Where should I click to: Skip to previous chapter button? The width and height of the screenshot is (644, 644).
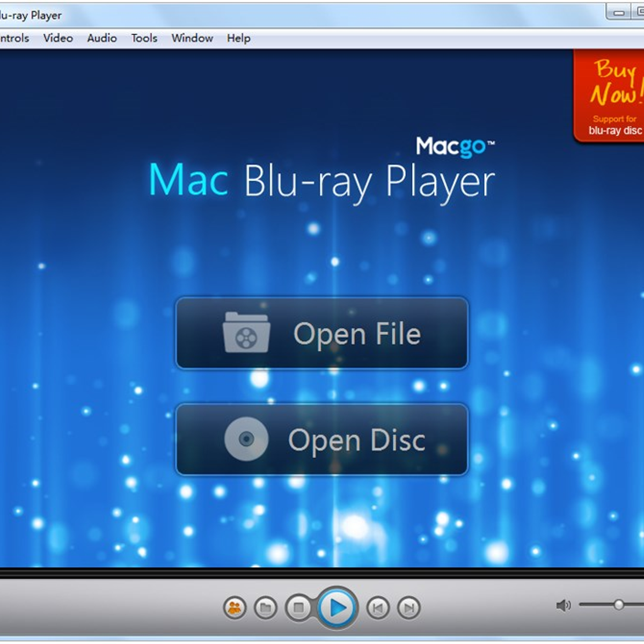coord(378,608)
